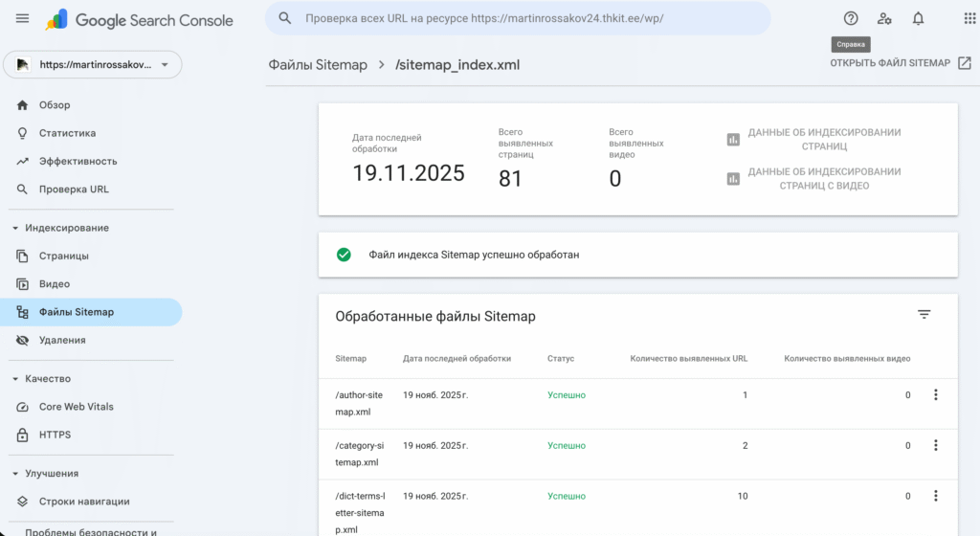The image size is (980, 536).
Task: Open three-dot menu for author-sitemap.xml row
Action: [935, 395]
